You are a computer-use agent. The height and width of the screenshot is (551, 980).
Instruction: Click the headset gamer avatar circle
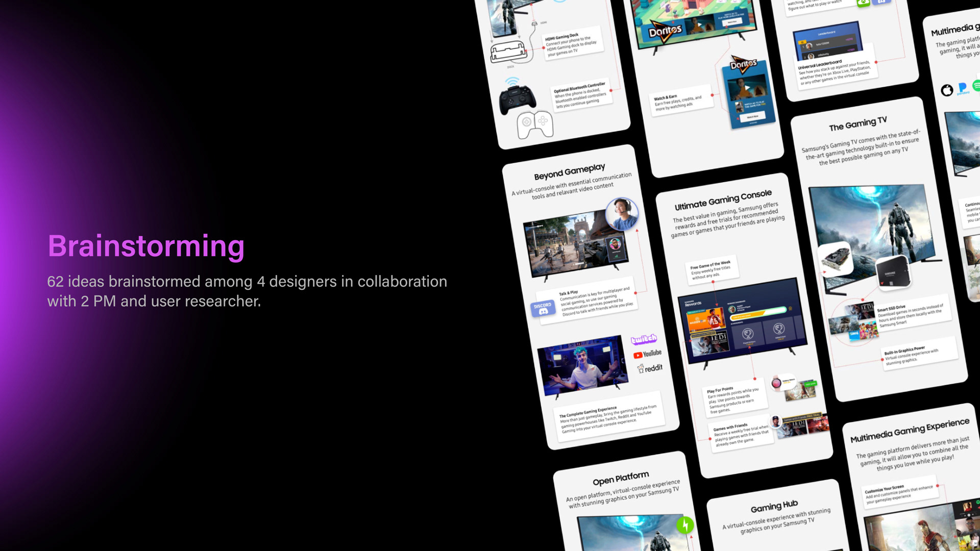(622, 214)
